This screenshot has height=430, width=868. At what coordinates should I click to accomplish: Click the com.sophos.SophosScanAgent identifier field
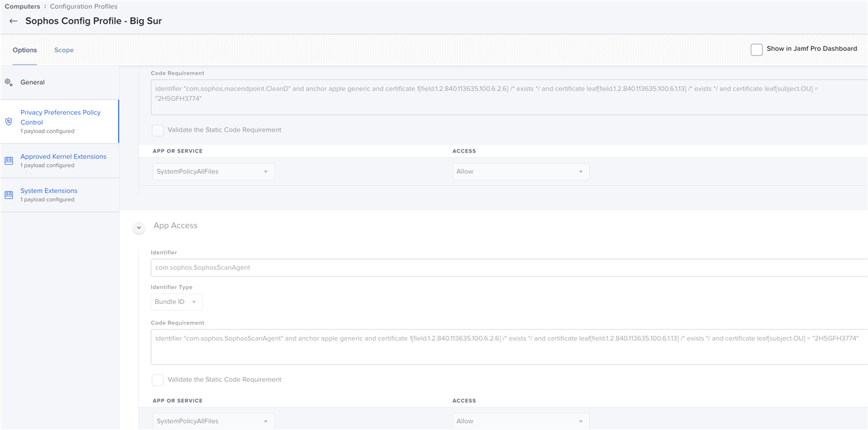[x=509, y=267]
